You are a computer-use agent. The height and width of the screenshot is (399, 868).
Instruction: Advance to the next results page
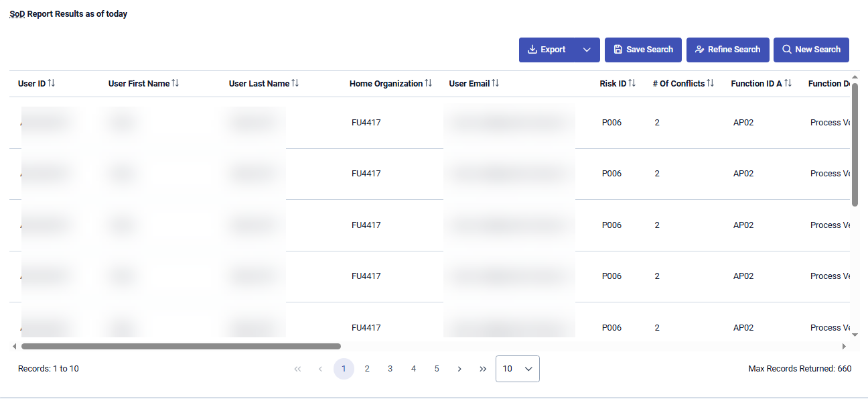point(459,369)
